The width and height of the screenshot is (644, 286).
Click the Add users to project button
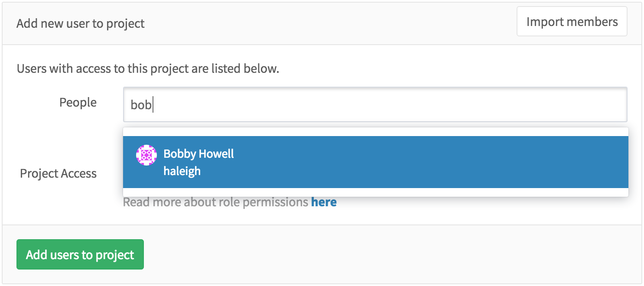click(80, 254)
